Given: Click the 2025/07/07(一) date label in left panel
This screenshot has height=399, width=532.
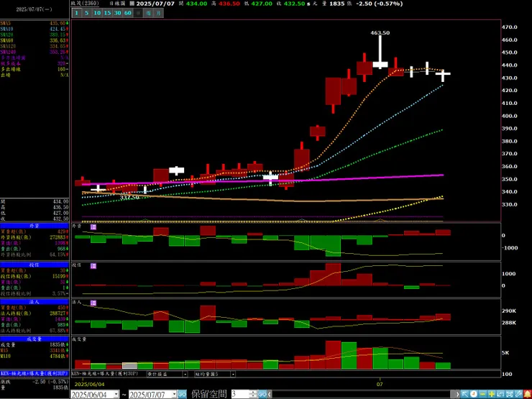Looking at the screenshot, I should 35,9.
